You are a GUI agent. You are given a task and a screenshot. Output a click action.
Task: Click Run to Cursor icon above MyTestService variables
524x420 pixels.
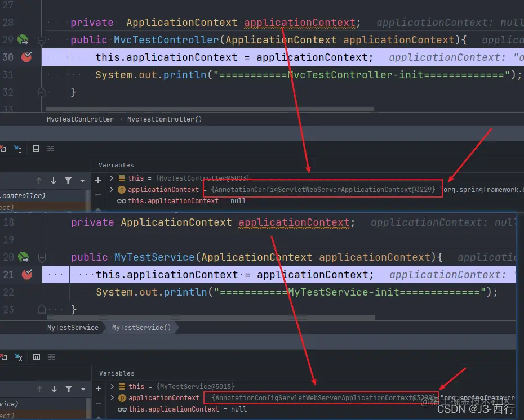pyautogui.click(x=19, y=358)
